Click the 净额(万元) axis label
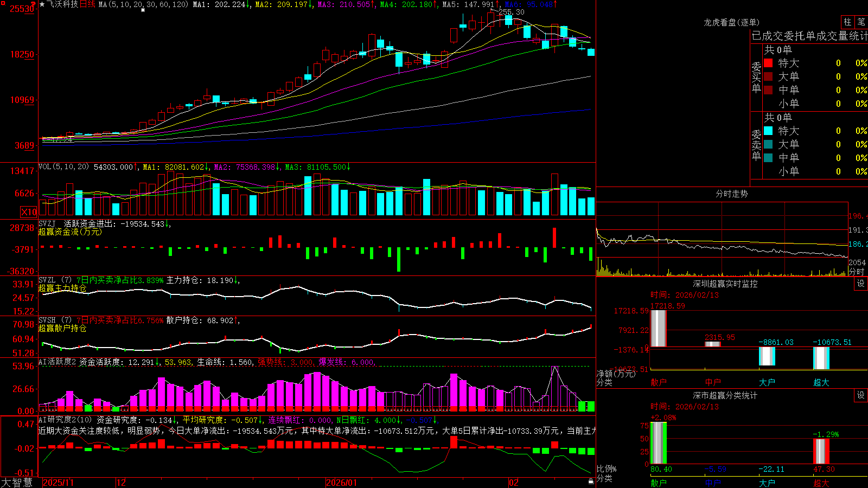The image size is (868, 488). [616, 374]
